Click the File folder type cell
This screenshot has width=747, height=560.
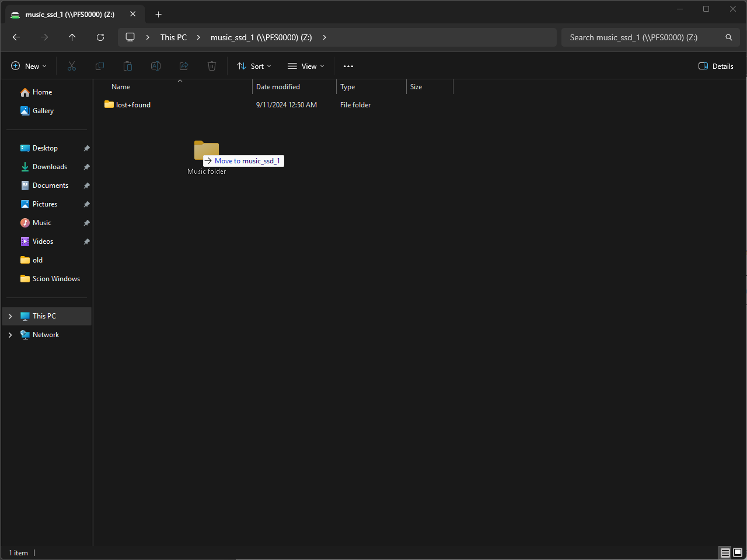pos(355,105)
